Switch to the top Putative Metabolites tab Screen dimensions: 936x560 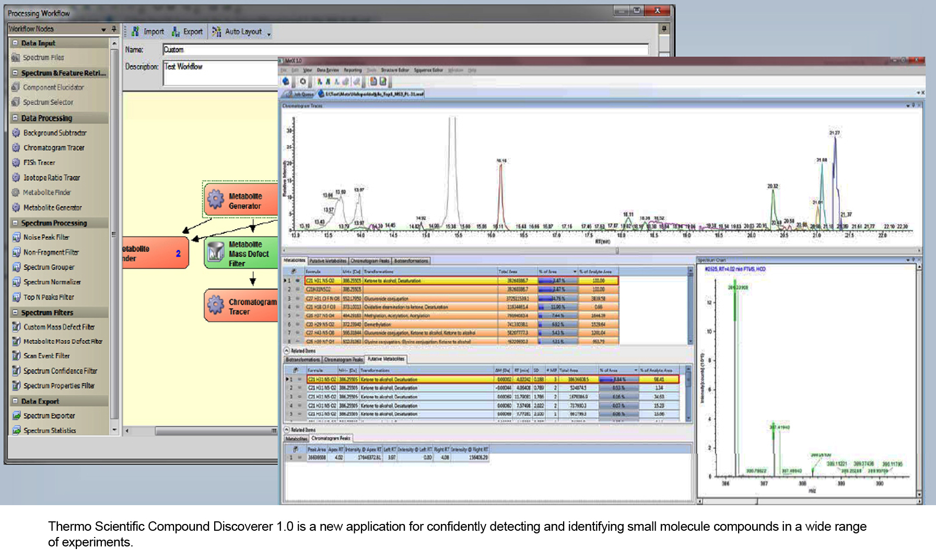click(327, 261)
